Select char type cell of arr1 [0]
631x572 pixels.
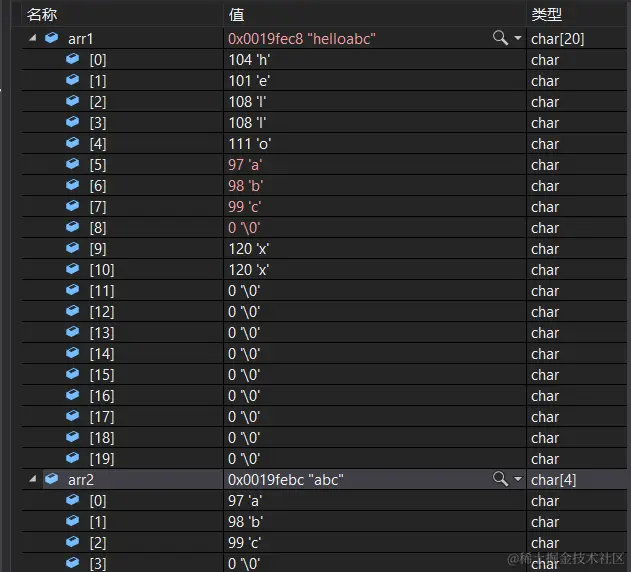pyautogui.click(x=545, y=60)
